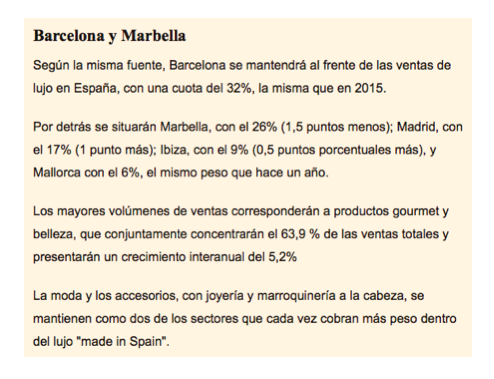Click the word 'Barcelona' in first paragraph

point(197,65)
